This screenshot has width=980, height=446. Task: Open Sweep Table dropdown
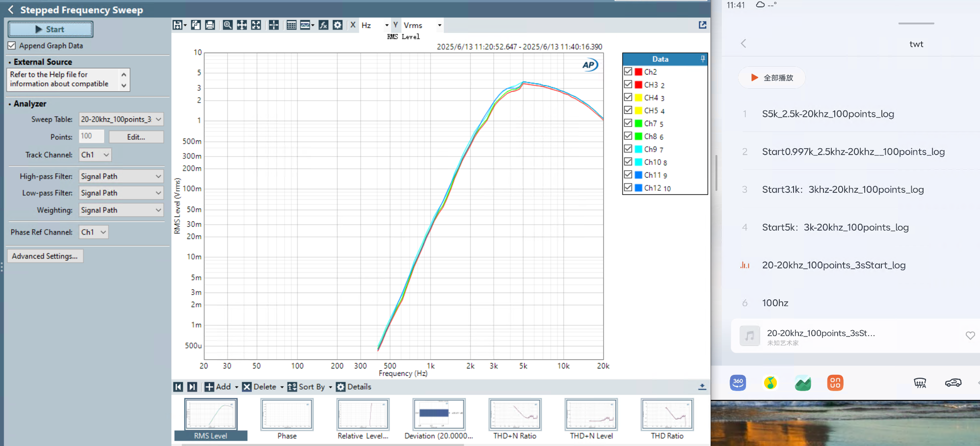[121, 119]
